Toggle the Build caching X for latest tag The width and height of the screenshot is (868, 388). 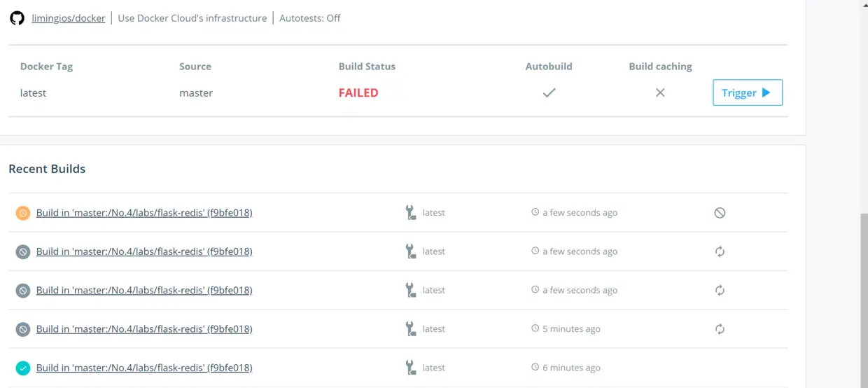coord(660,92)
